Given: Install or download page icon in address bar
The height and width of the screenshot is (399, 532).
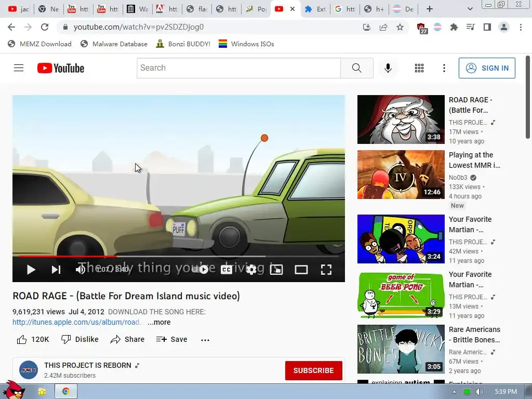Looking at the screenshot, I should tap(366, 27).
